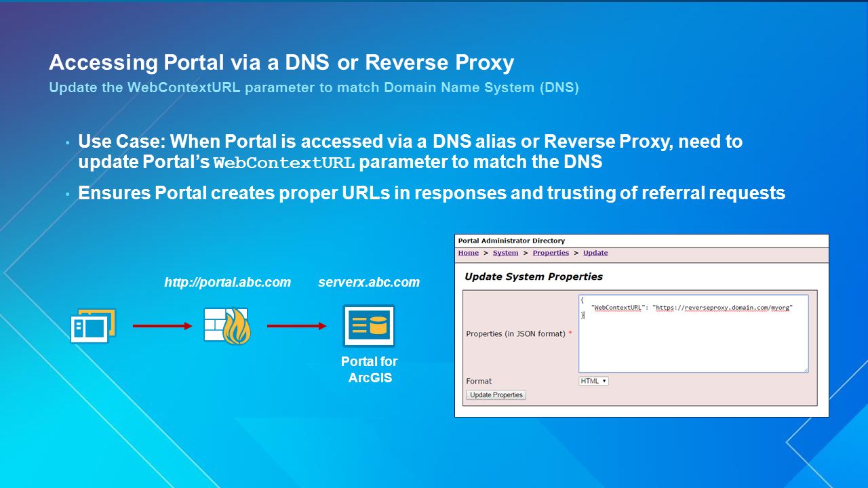
Task: Open the Update breadcrumb link
Action: point(595,253)
